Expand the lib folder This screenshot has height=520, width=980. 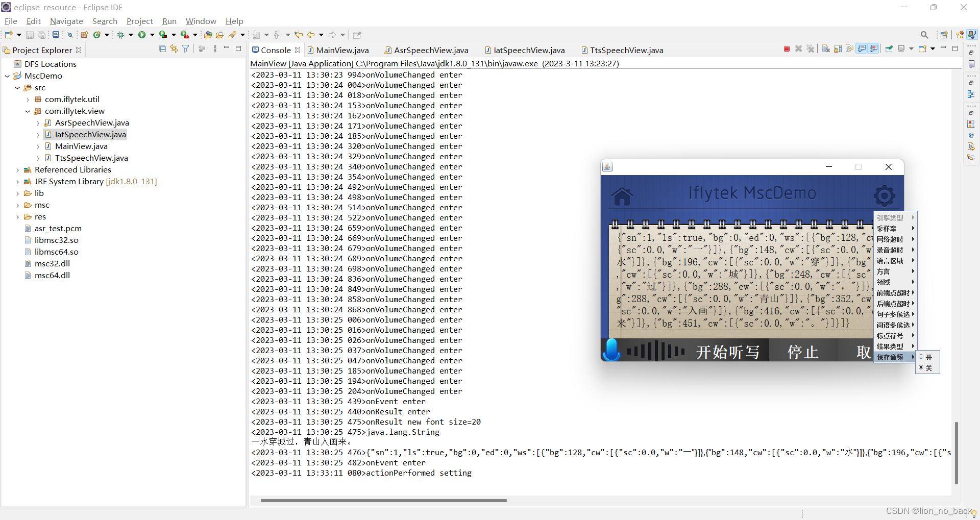coord(17,193)
